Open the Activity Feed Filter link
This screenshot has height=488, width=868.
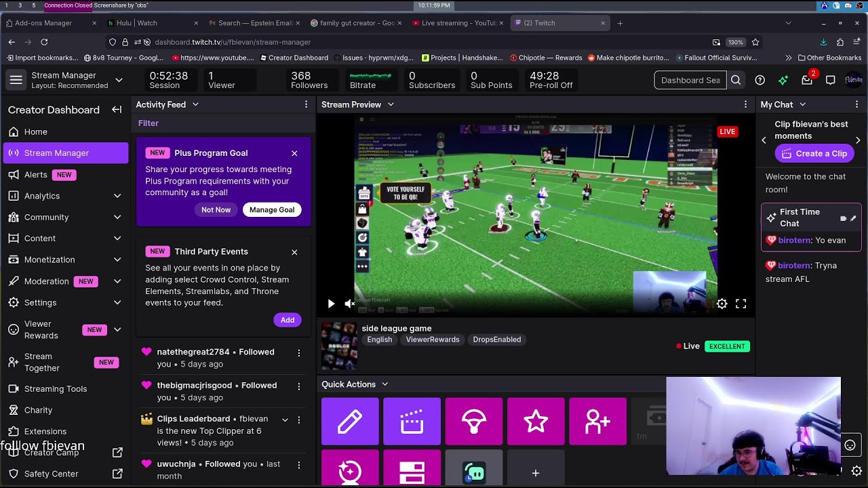point(149,123)
